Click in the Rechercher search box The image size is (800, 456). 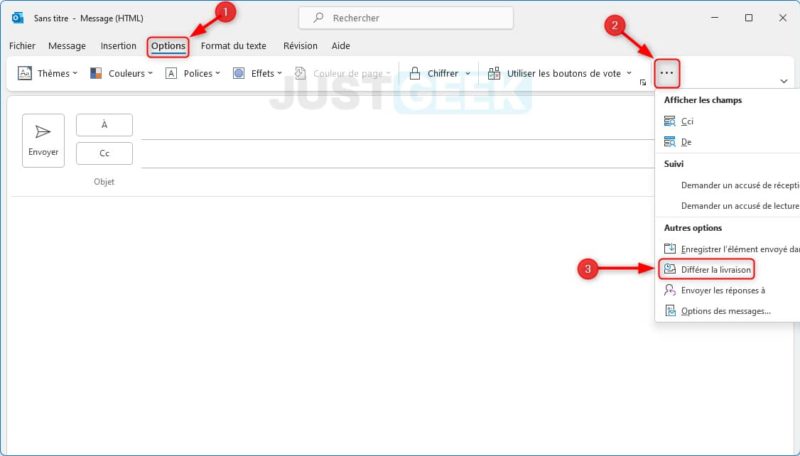(x=406, y=18)
